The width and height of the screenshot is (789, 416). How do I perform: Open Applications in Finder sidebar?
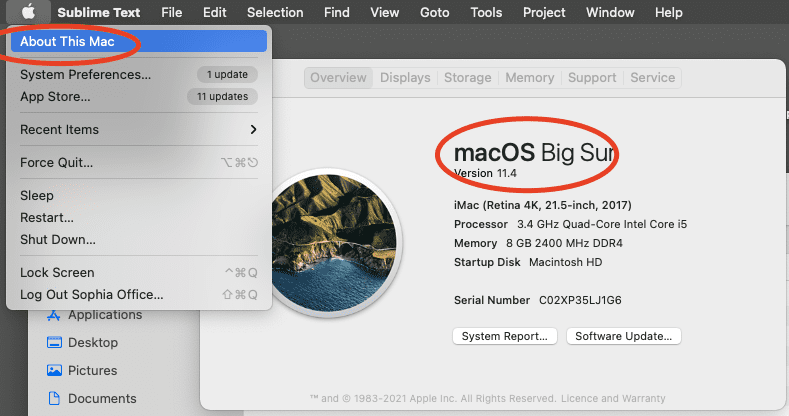tap(105, 315)
